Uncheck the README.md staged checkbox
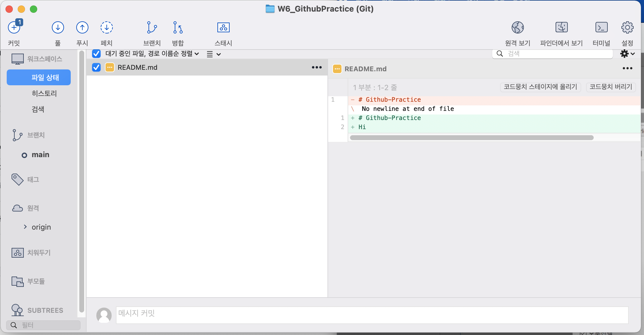Screen dimensions: 644x335 coord(96,67)
